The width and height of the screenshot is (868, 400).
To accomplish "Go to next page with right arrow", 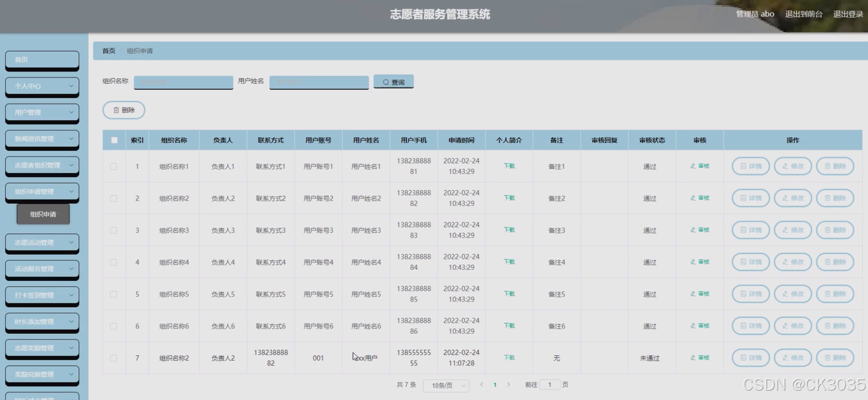I will point(508,385).
